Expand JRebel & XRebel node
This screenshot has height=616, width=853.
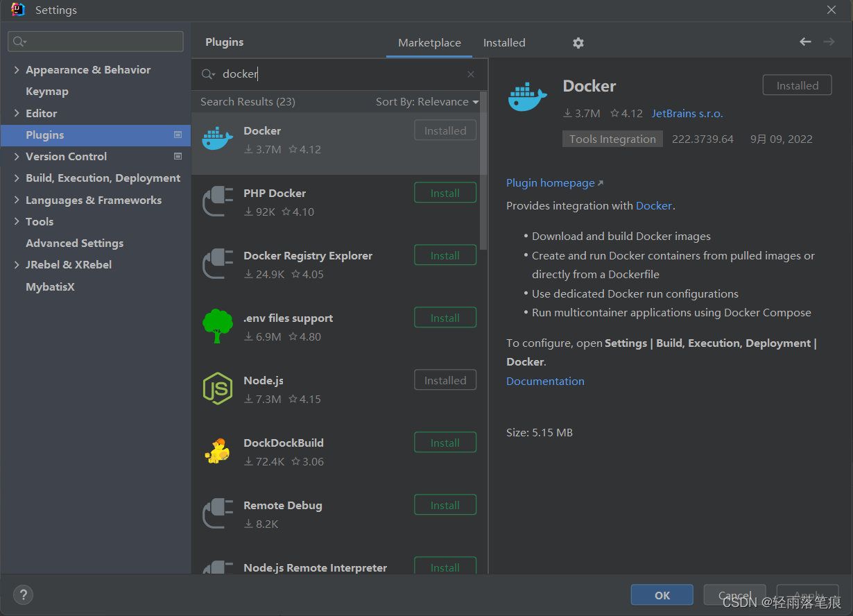point(17,264)
